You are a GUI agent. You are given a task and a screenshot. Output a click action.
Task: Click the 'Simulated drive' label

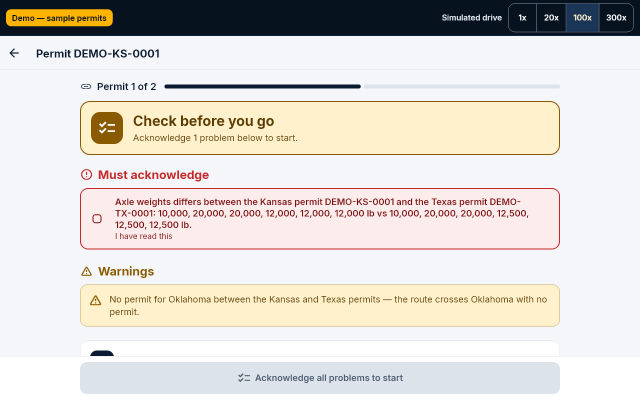[x=471, y=18]
